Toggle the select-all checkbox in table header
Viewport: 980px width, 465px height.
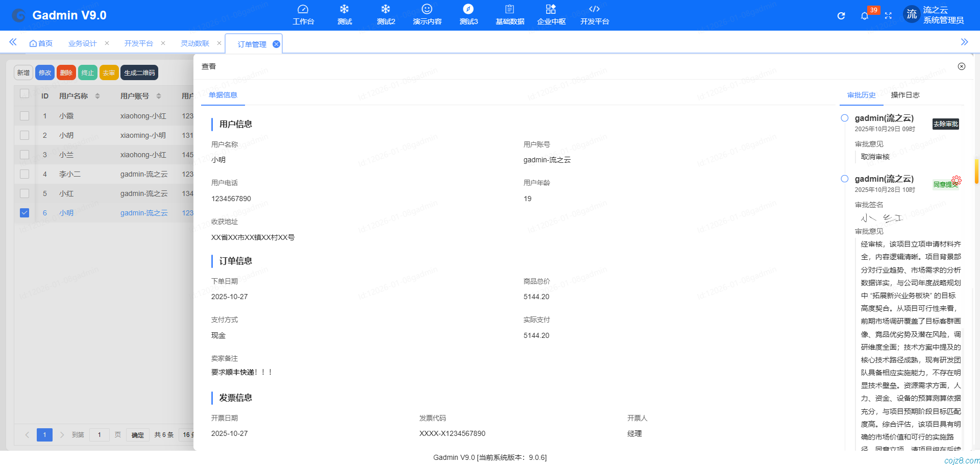click(24, 94)
